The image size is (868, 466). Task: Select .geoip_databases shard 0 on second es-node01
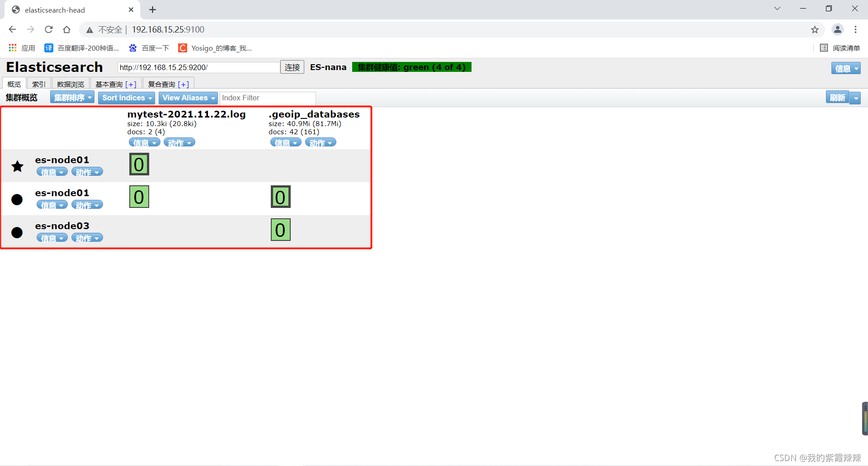280,197
